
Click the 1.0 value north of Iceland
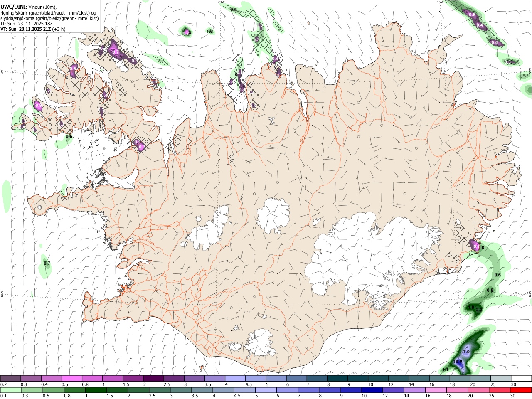click(209, 31)
